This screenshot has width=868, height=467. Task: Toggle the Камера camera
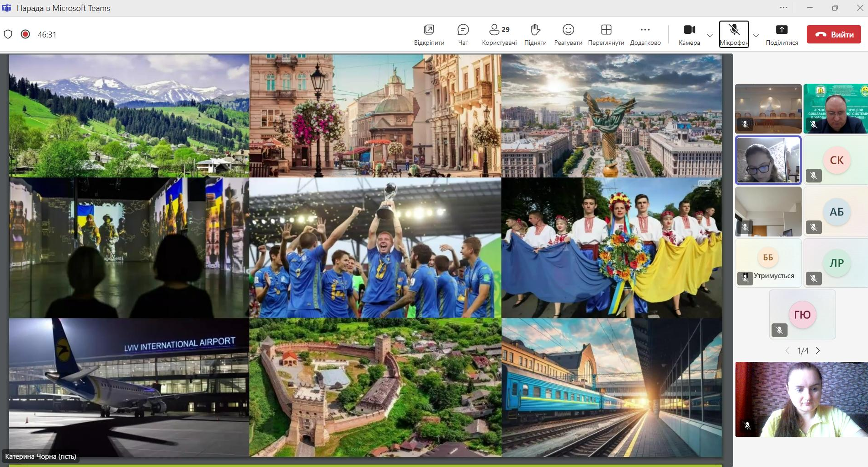[x=689, y=35]
